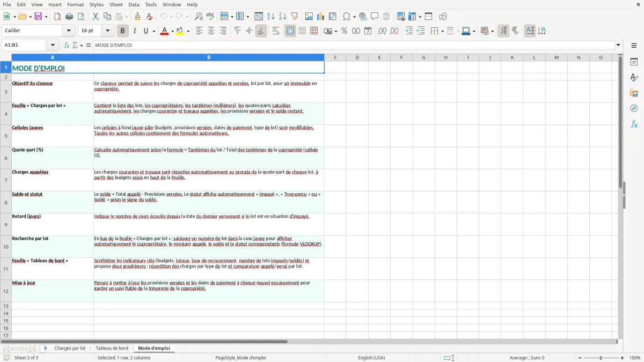Click zoom in plus button
This screenshot has width=644, height=362.
(623, 358)
